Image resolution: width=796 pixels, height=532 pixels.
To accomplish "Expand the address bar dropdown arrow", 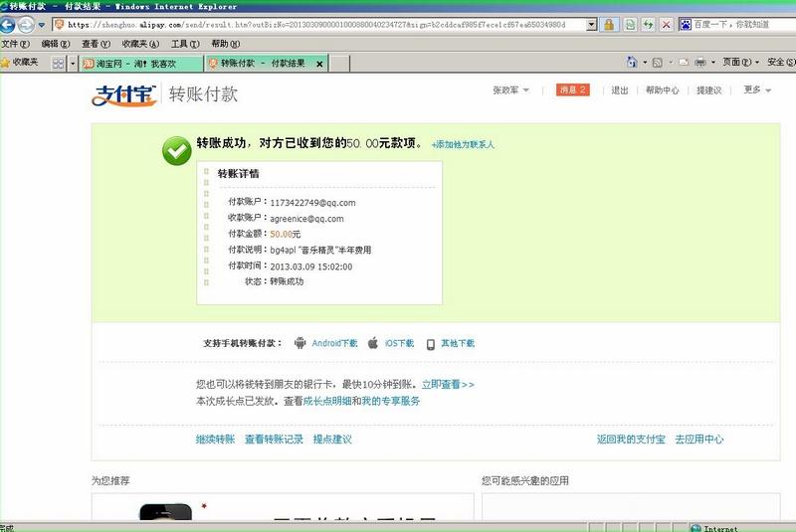I will click(591, 24).
